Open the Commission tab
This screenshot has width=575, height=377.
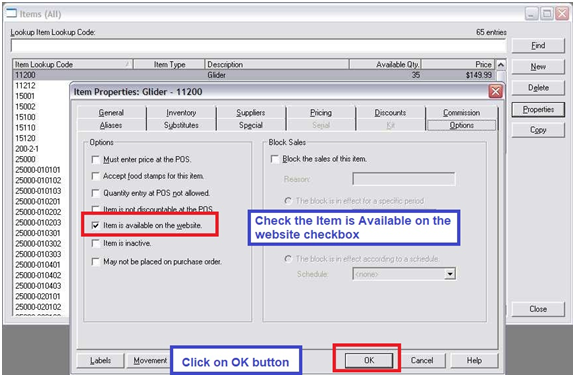[461, 113]
